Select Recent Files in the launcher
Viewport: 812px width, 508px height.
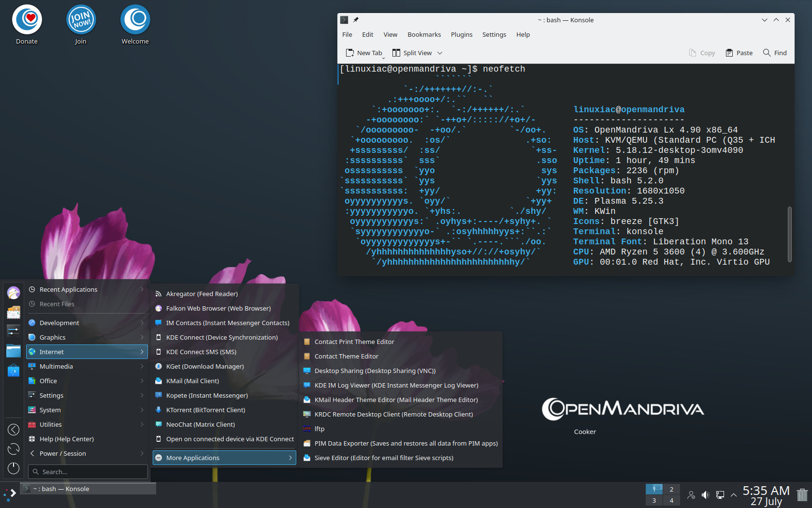coord(87,304)
